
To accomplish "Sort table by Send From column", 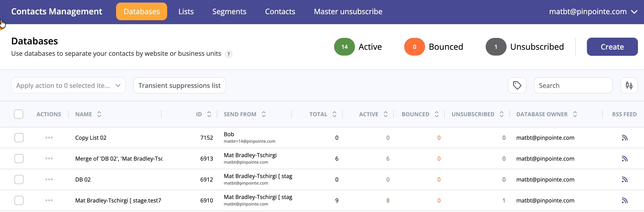I will point(263,114).
